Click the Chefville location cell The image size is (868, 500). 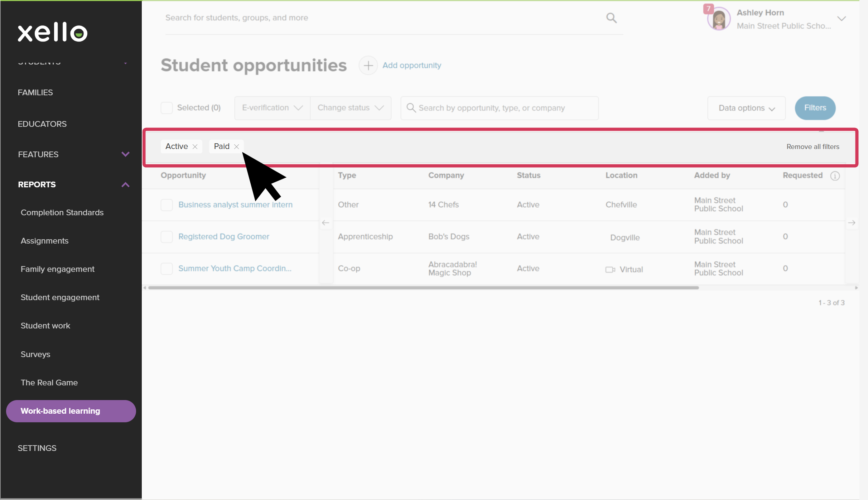click(621, 205)
